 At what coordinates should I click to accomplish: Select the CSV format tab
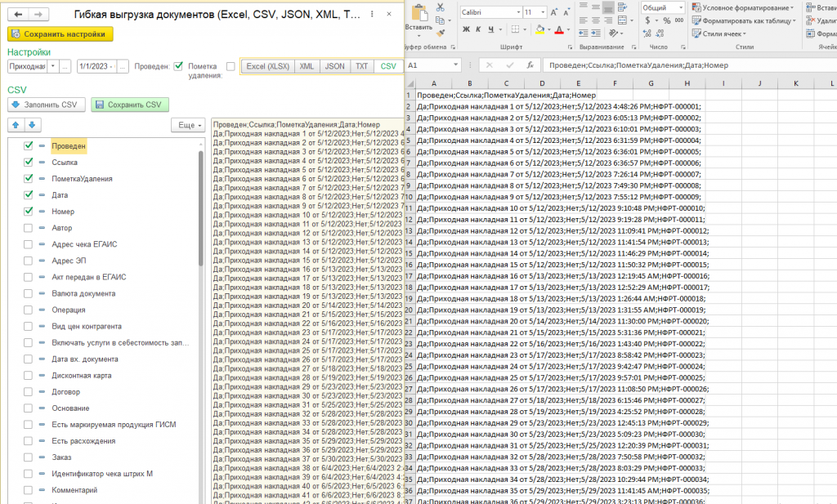[x=388, y=66]
